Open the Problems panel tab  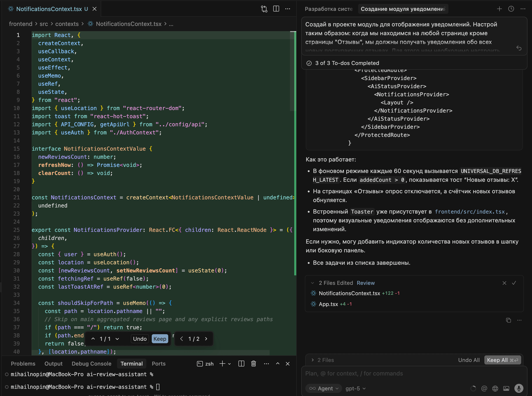pos(23,364)
